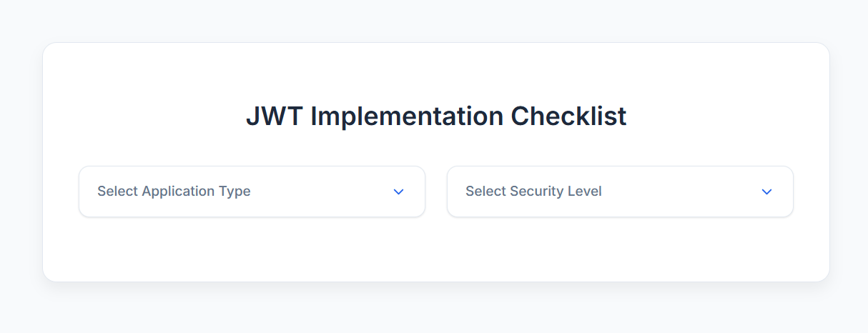Click the JWT Implementation Checklist heading
Screen dimensions: 868x333
(x=436, y=116)
